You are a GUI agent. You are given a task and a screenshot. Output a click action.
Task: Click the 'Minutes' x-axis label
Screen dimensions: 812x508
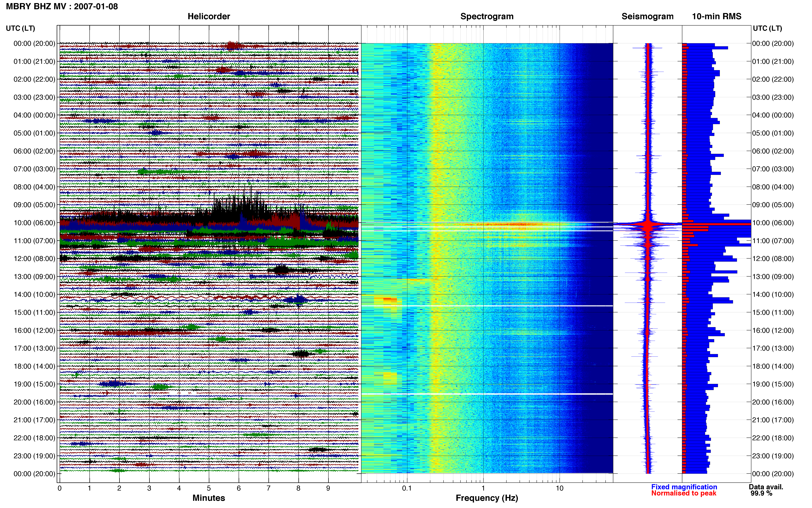[x=208, y=498]
